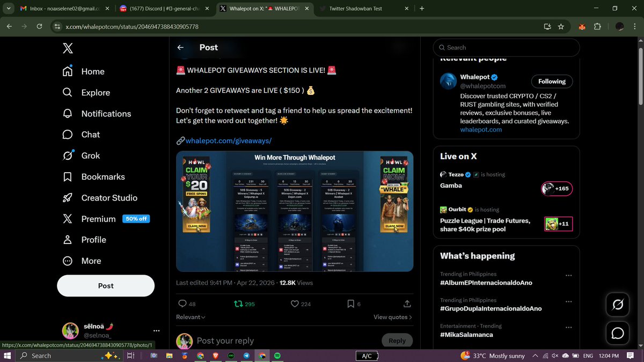Open the browser extensions puzzle icon

[x=597, y=26]
